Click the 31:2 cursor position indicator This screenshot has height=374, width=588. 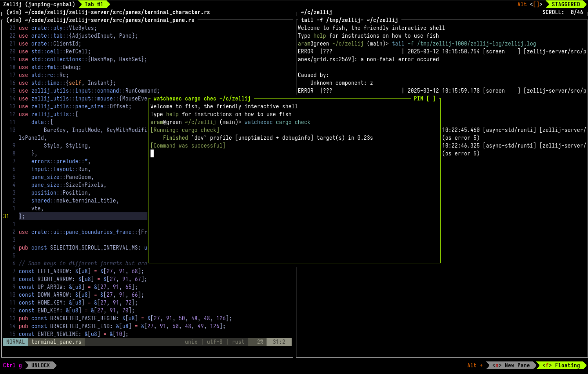click(x=279, y=342)
